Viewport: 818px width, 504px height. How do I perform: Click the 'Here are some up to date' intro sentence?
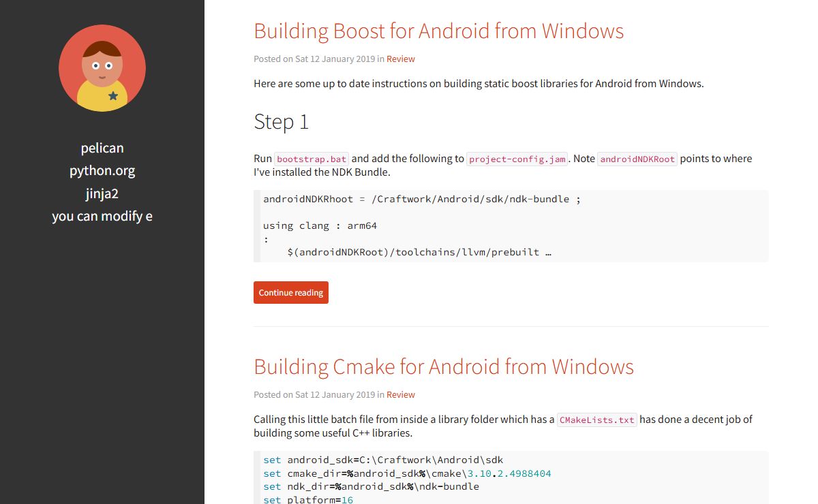click(x=479, y=84)
